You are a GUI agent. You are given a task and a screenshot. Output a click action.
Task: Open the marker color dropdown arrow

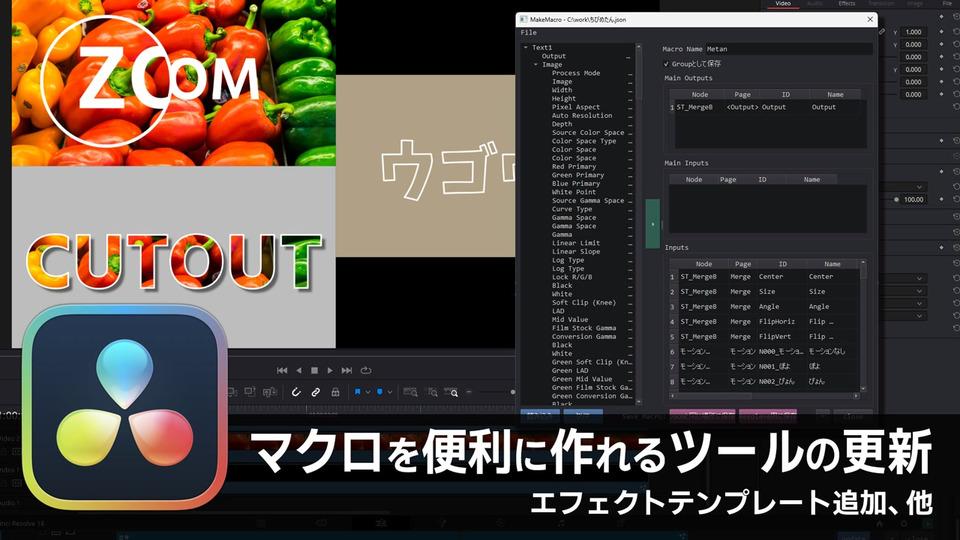point(389,392)
